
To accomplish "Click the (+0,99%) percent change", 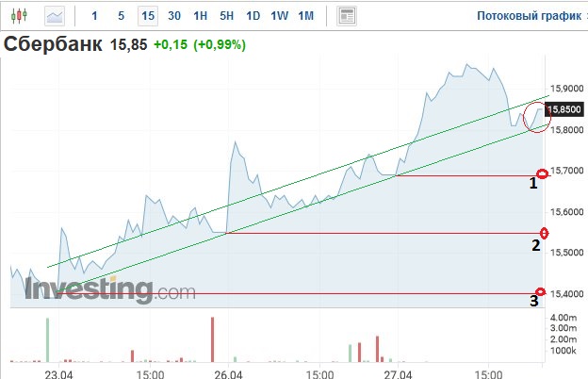I will 220,44.
